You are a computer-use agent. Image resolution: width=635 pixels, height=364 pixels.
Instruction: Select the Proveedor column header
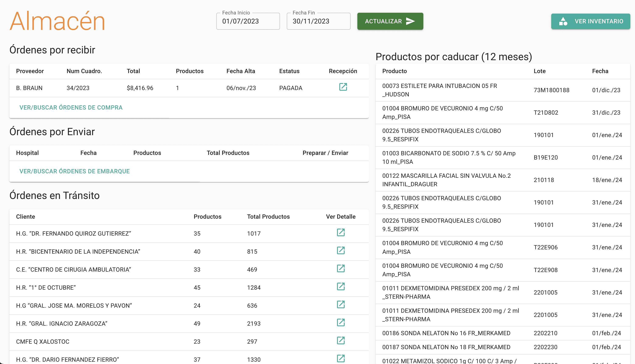click(x=30, y=71)
